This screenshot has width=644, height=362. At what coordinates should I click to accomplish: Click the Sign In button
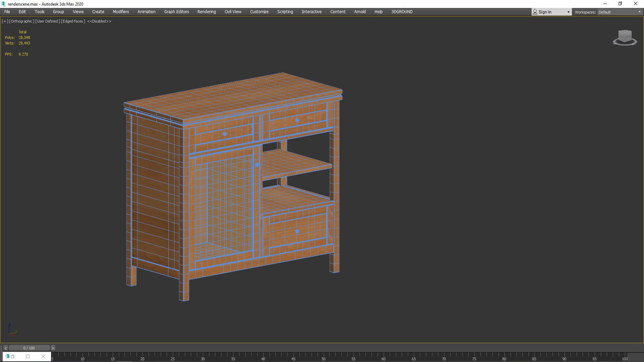pos(545,12)
